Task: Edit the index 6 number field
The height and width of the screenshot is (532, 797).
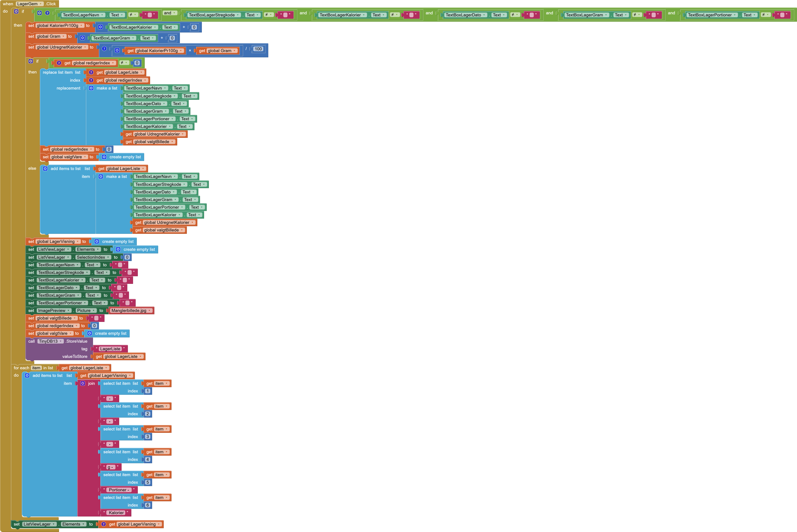Action: pyautogui.click(x=148, y=505)
